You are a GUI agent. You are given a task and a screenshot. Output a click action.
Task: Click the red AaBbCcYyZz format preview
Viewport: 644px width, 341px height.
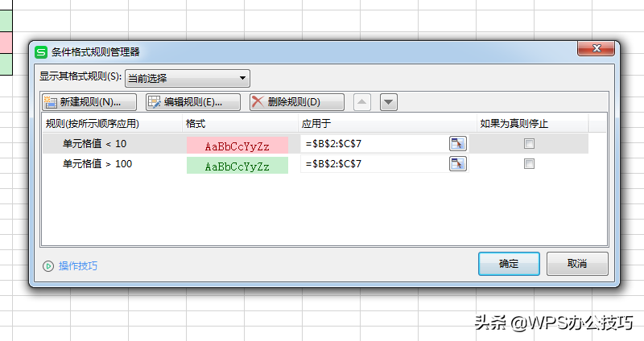[237, 146]
